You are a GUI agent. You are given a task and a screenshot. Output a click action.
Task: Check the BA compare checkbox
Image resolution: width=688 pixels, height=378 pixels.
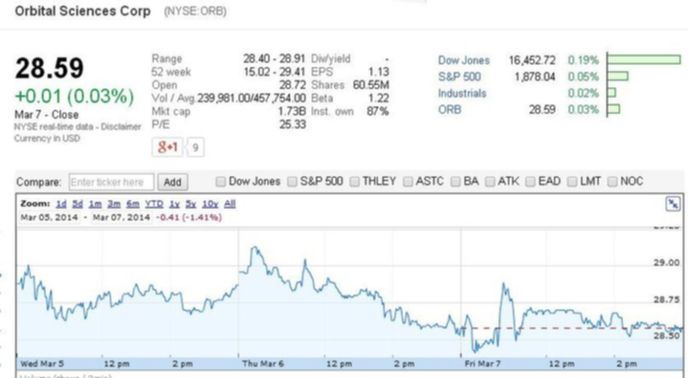456,181
